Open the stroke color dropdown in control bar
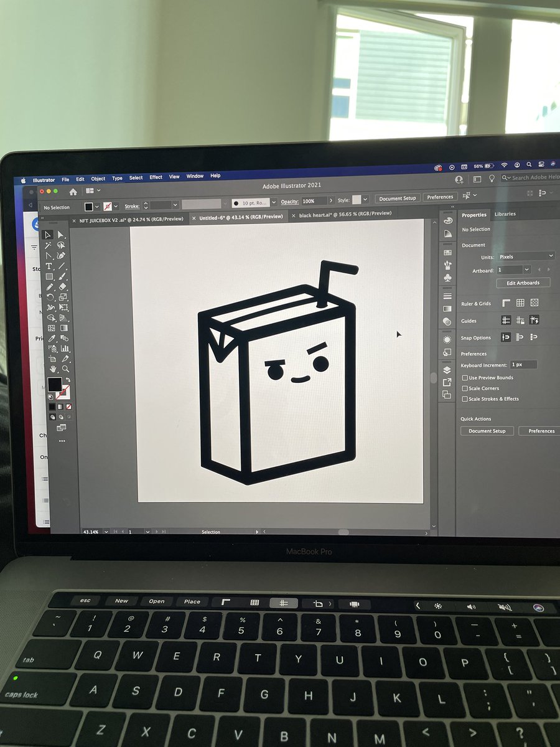This screenshot has height=747, width=560. click(x=116, y=205)
